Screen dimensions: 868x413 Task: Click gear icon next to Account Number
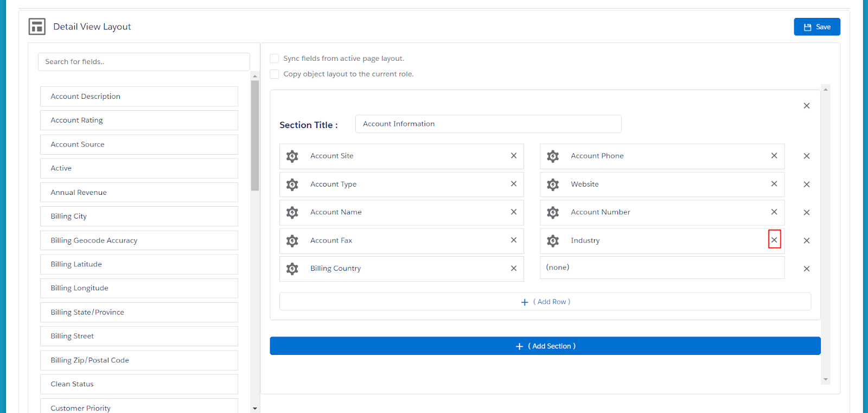pyautogui.click(x=553, y=213)
